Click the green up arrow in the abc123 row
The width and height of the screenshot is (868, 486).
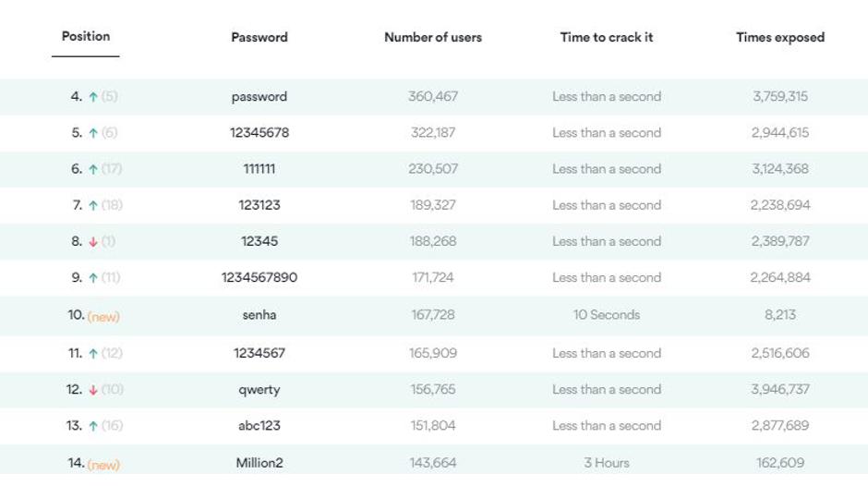pyautogui.click(x=92, y=426)
